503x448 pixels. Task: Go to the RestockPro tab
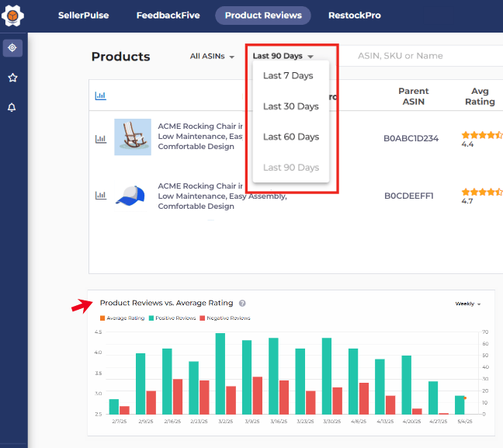pyautogui.click(x=355, y=16)
